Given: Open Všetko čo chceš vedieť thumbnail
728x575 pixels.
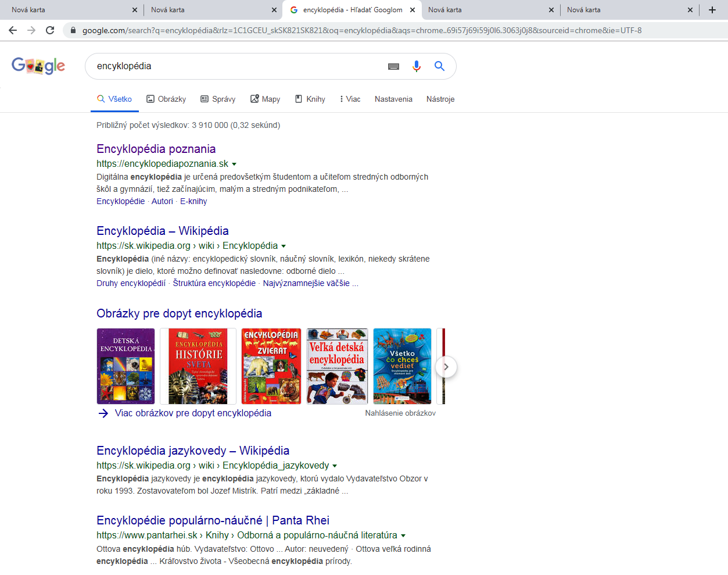Looking at the screenshot, I should (402, 366).
